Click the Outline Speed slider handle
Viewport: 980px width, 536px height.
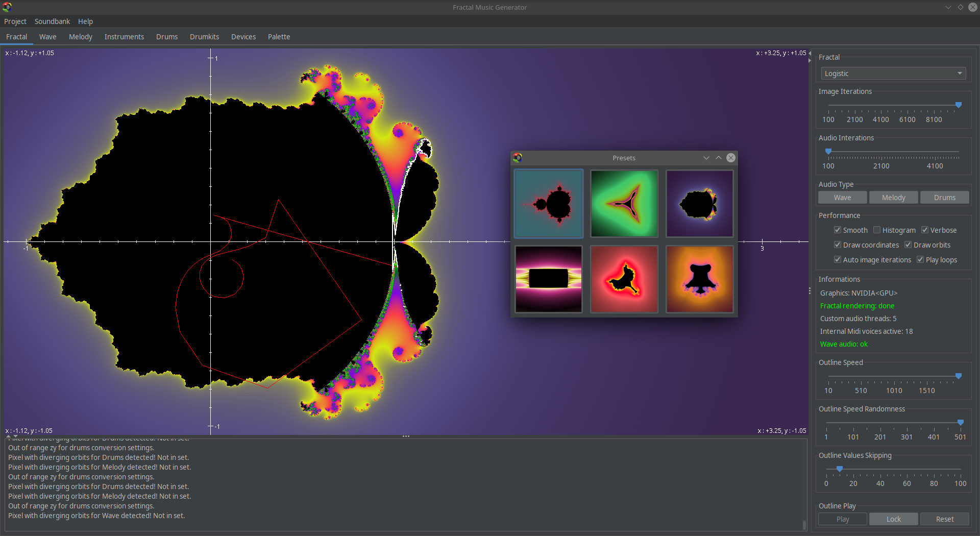click(x=959, y=376)
